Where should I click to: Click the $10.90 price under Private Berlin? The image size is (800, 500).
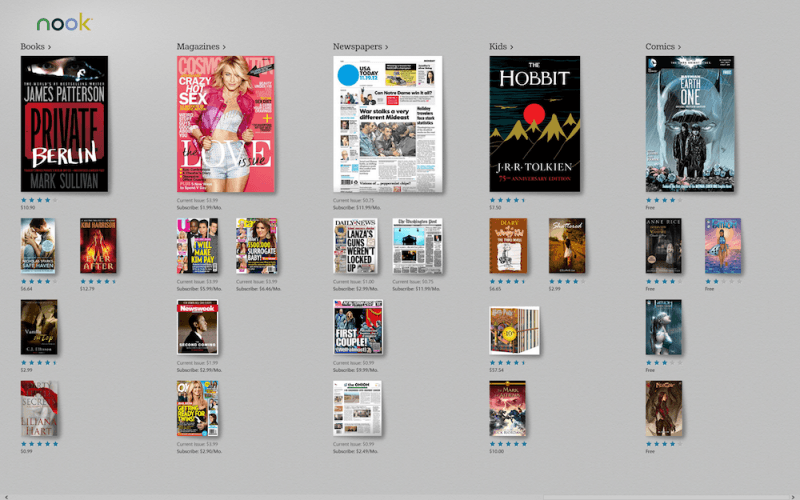point(28,208)
